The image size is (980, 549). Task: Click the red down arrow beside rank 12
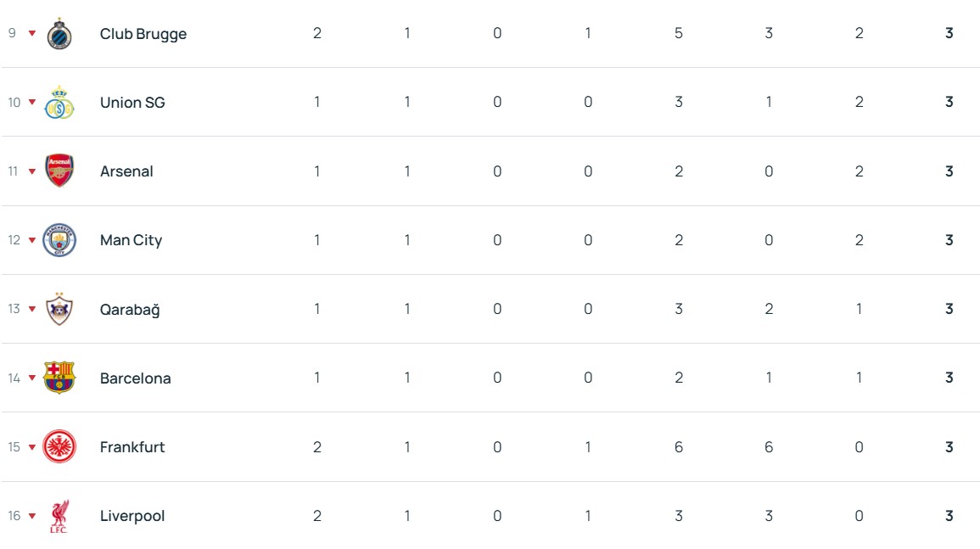(32, 240)
